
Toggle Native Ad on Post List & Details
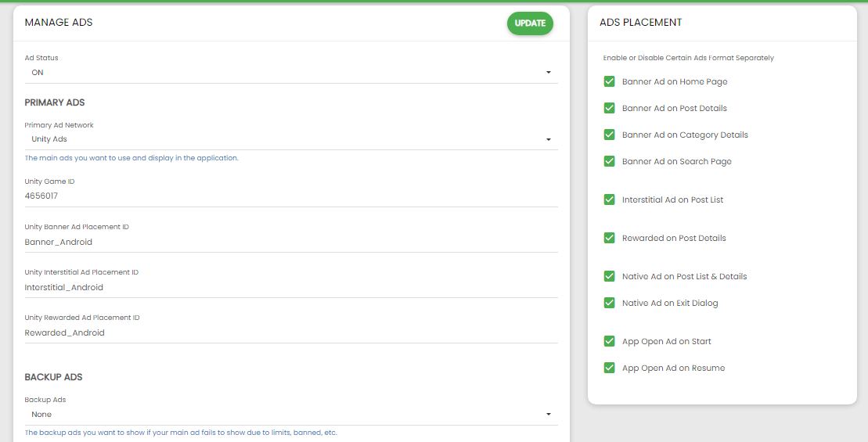point(610,276)
